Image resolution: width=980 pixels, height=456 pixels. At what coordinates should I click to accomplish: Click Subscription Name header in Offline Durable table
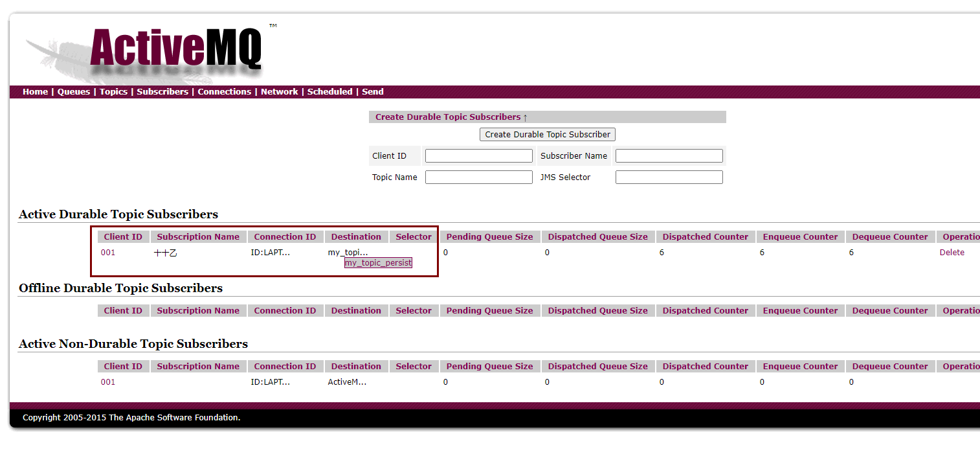[x=198, y=311]
